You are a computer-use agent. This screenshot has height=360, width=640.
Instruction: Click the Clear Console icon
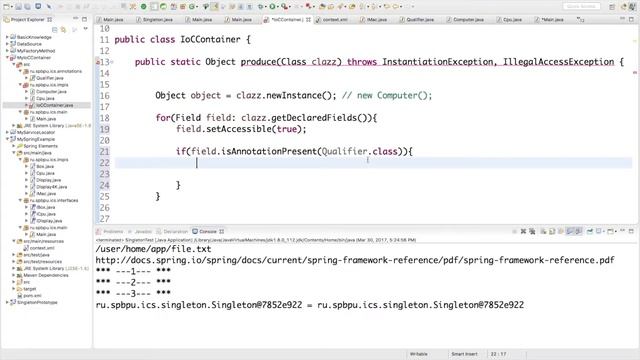tap(544, 231)
